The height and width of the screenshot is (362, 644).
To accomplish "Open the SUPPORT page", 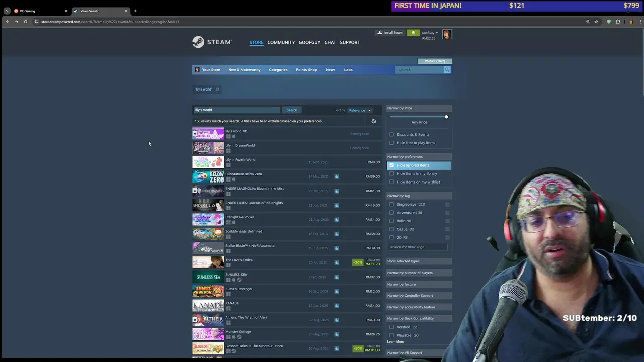I will point(350,42).
